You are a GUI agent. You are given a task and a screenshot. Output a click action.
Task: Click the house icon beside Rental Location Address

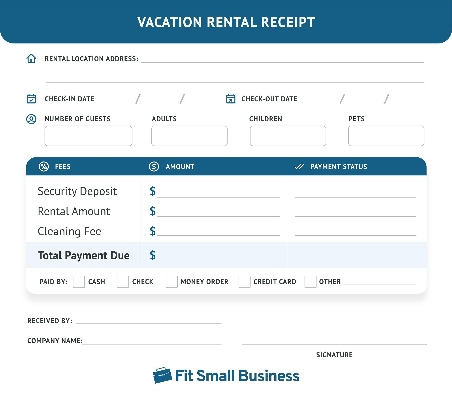pyautogui.click(x=31, y=59)
